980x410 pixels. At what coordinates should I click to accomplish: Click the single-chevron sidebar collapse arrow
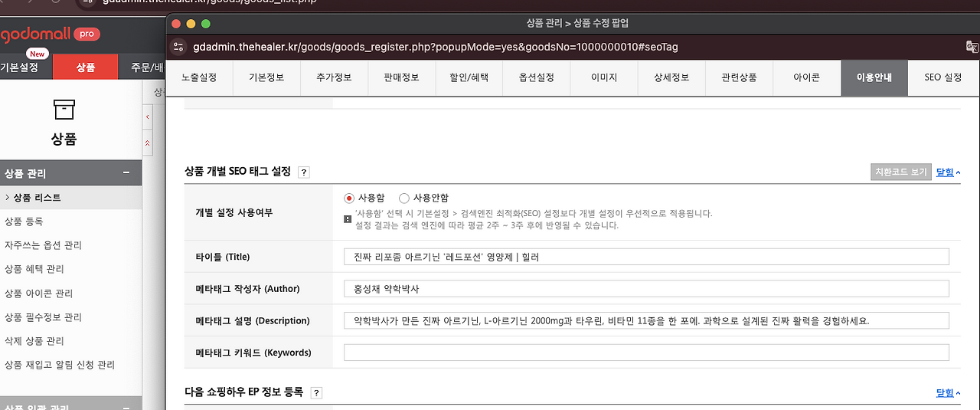148,117
